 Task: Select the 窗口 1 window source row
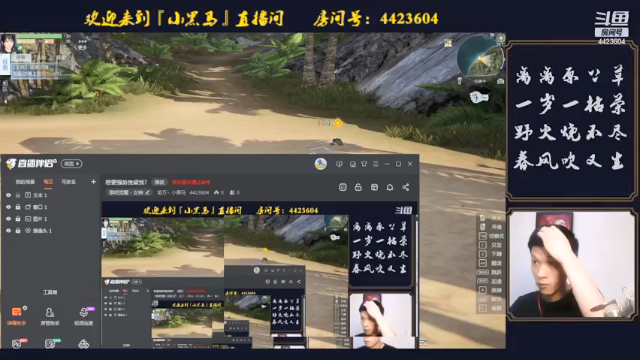point(51,207)
